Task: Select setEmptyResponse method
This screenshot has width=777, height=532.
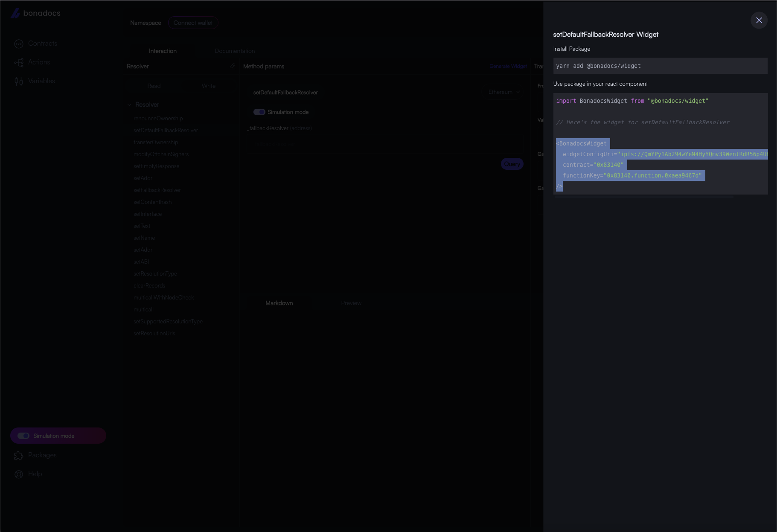Action: [x=156, y=166]
